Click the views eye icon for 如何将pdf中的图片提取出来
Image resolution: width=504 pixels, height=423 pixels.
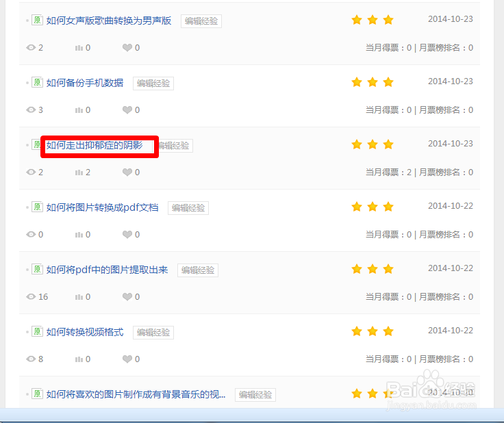(x=31, y=297)
